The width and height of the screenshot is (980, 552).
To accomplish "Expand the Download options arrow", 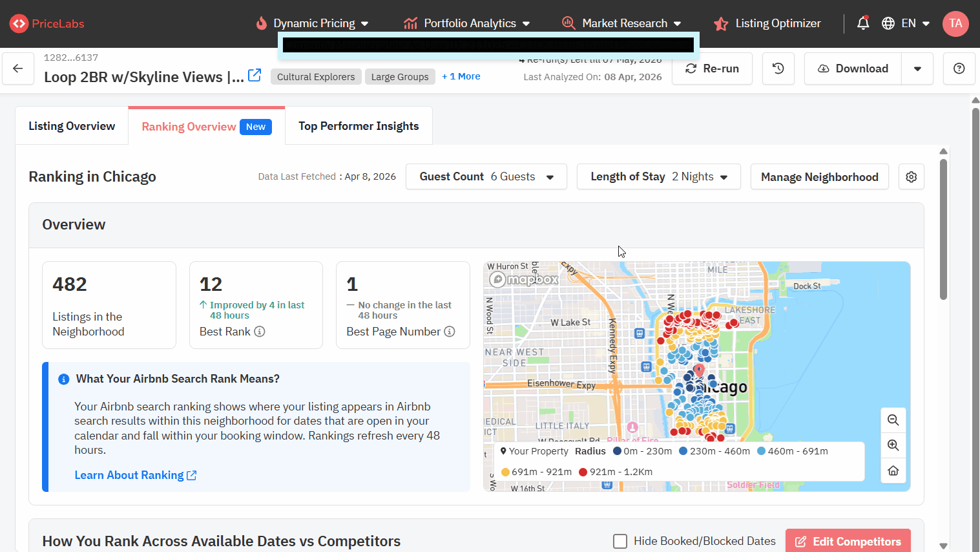I will tap(917, 69).
